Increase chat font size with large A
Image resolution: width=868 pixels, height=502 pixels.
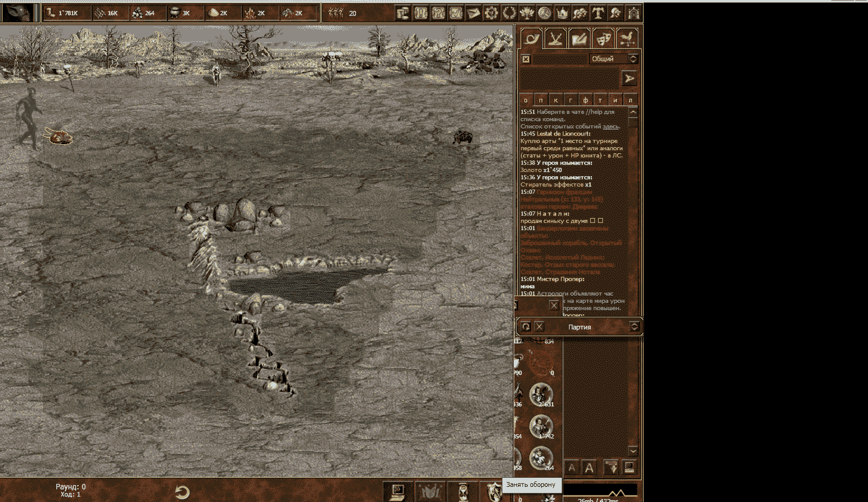(x=587, y=467)
